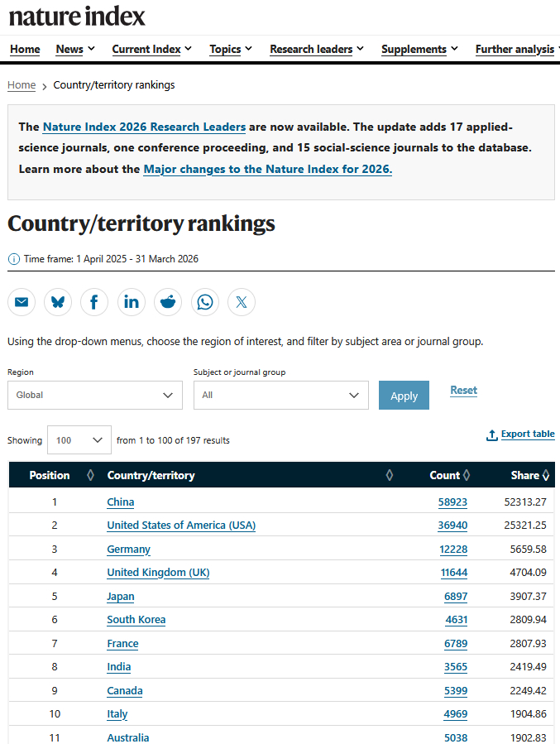This screenshot has height=744, width=560.
Task: Open the China country link
Action: [x=121, y=502]
